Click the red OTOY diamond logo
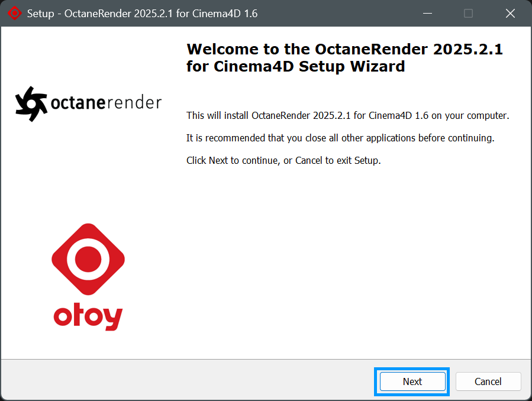The height and width of the screenshot is (401, 532). pos(88,259)
